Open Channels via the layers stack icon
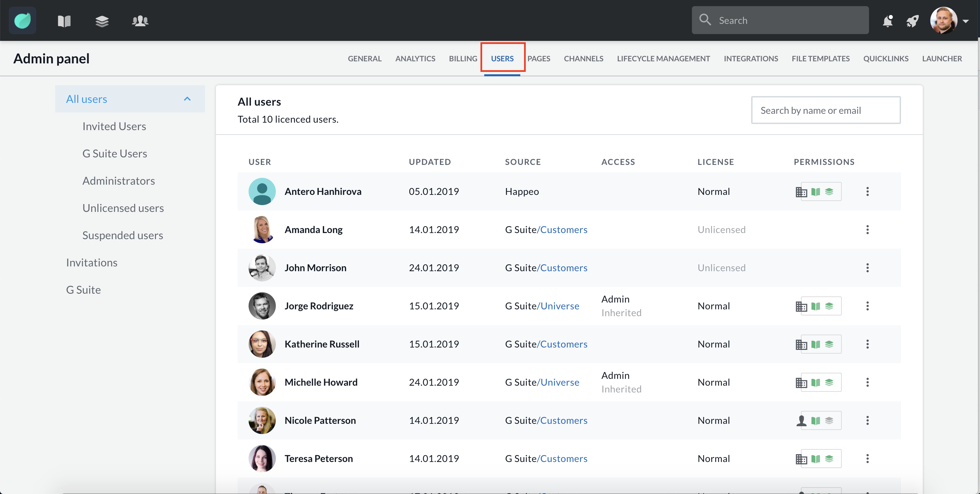 (102, 21)
